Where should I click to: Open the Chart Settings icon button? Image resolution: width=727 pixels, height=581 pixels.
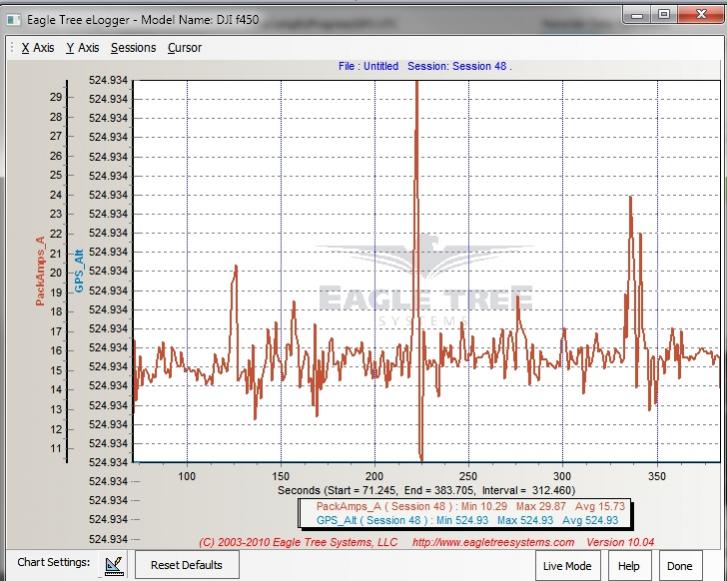[x=113, y=565]
